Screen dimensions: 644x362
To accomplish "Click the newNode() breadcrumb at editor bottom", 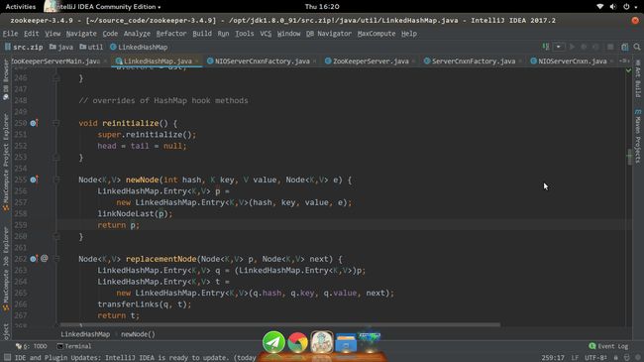I will (x=138, y=334).
